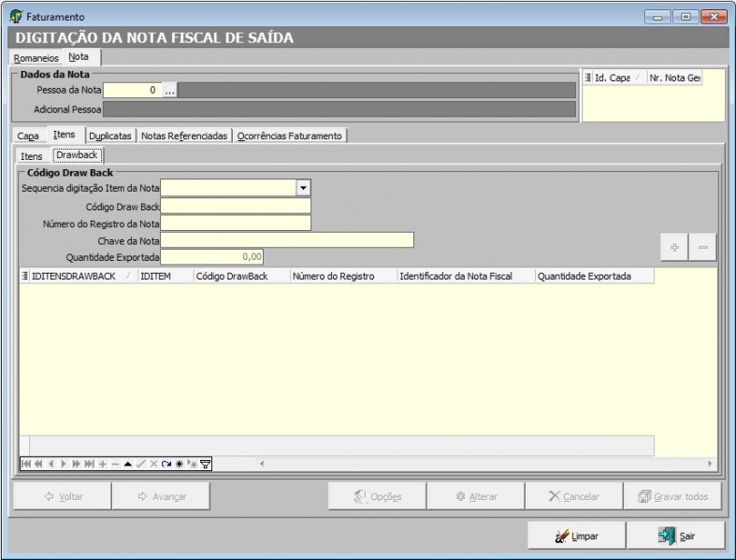736x560 pixels.
Task: Open the Romaneios tab
Action: click(36, 58)
